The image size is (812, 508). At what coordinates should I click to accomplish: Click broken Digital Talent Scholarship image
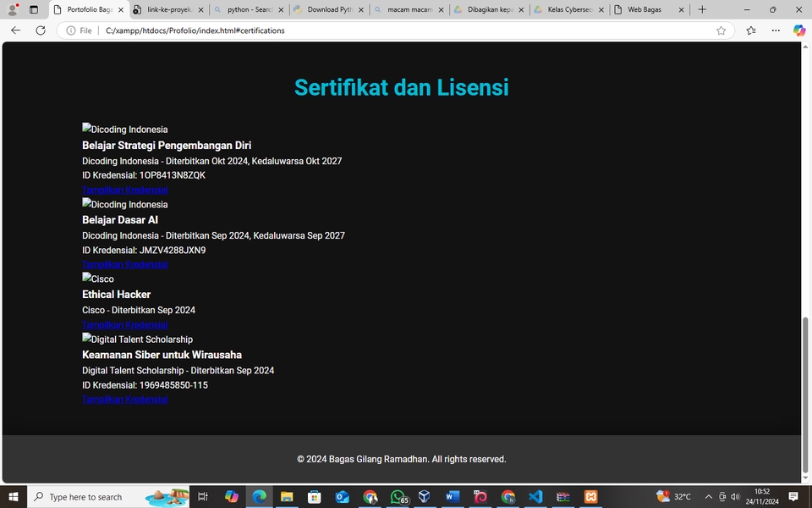[x=137, y=339]
